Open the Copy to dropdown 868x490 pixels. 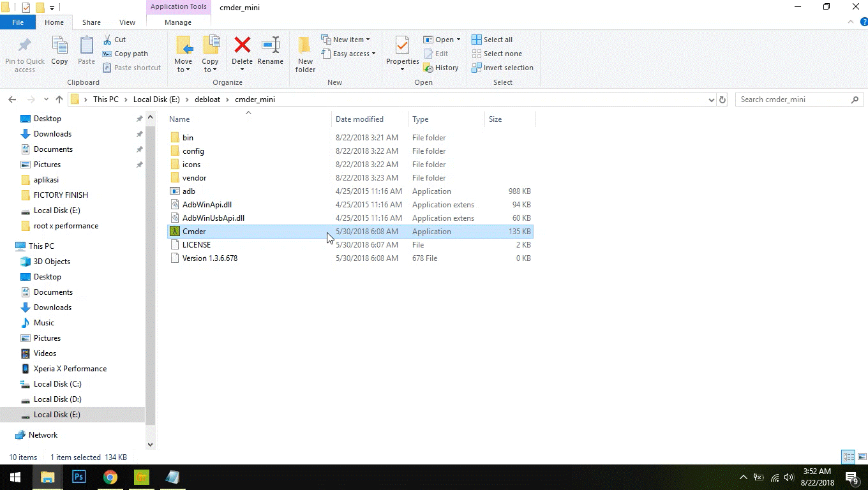click(210, 54)
